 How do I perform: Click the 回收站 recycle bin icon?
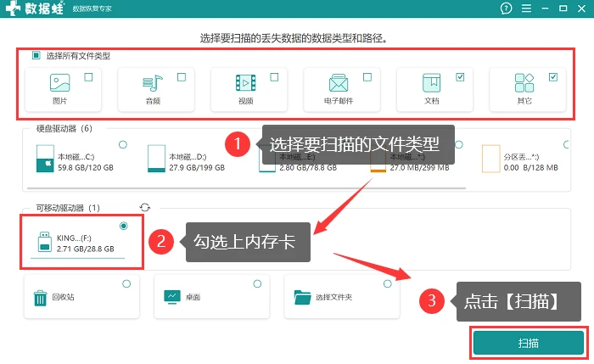[40, 298]
